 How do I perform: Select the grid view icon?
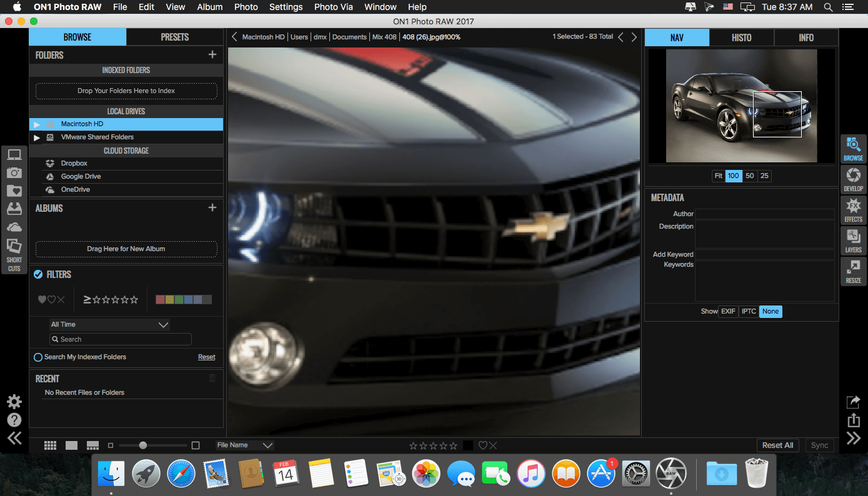(51, 445)
